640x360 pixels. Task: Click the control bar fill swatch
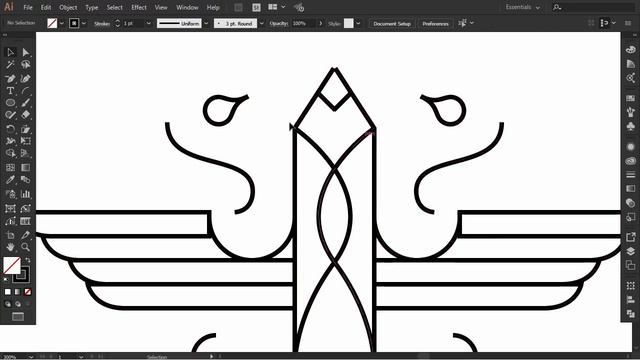point(52,23)
